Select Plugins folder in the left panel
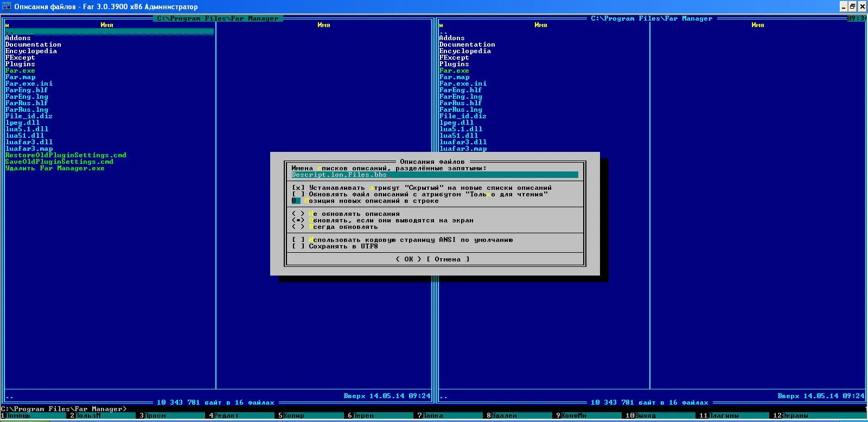This screenshot has width=868, height=422. 20,64
